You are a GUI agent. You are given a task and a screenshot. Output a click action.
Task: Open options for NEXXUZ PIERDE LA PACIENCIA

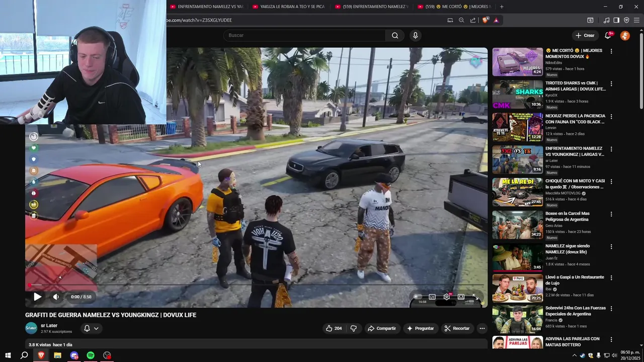[611, 117]
